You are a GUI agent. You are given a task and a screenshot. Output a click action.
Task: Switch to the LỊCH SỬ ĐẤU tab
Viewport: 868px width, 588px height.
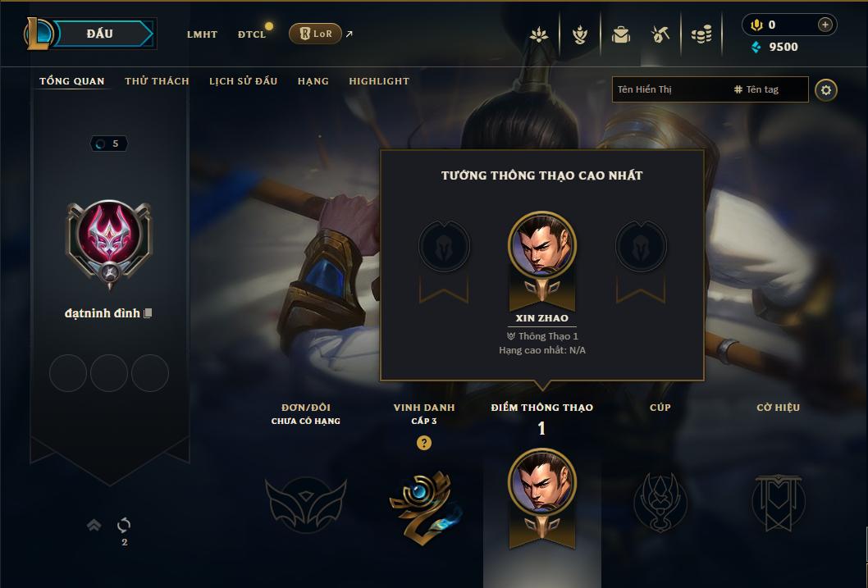click(x=243, y=81)
